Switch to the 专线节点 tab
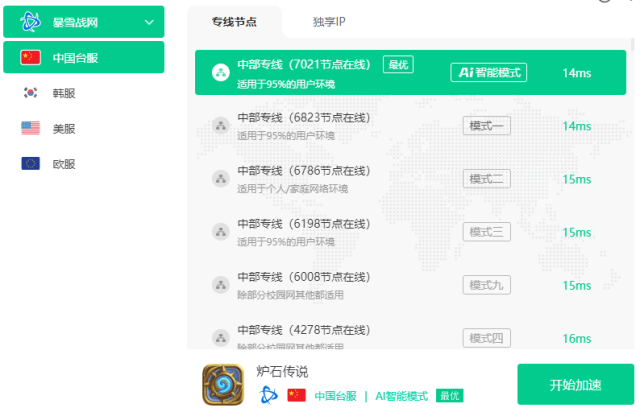 click(x=234, y=22)
